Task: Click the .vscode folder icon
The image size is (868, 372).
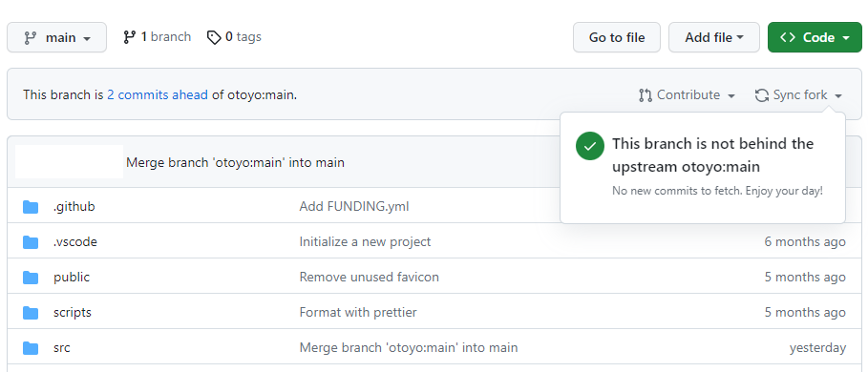Action: pos(31,242)
